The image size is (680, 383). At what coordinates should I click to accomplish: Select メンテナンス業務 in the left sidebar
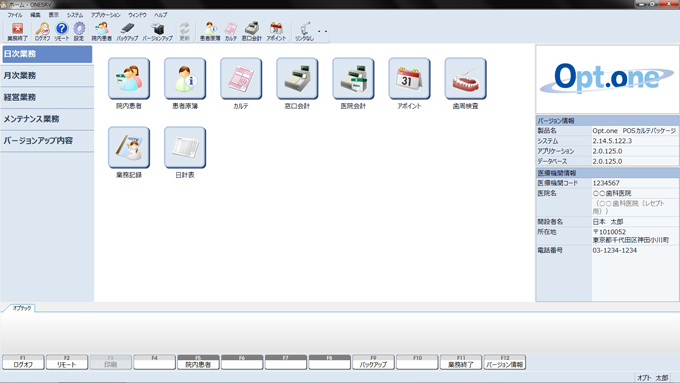click(x=47, y=119)
